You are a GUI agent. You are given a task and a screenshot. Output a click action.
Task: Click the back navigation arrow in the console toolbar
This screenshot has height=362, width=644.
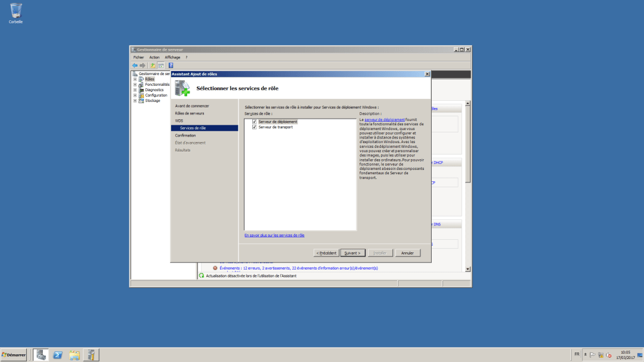[x=135, y=66]
